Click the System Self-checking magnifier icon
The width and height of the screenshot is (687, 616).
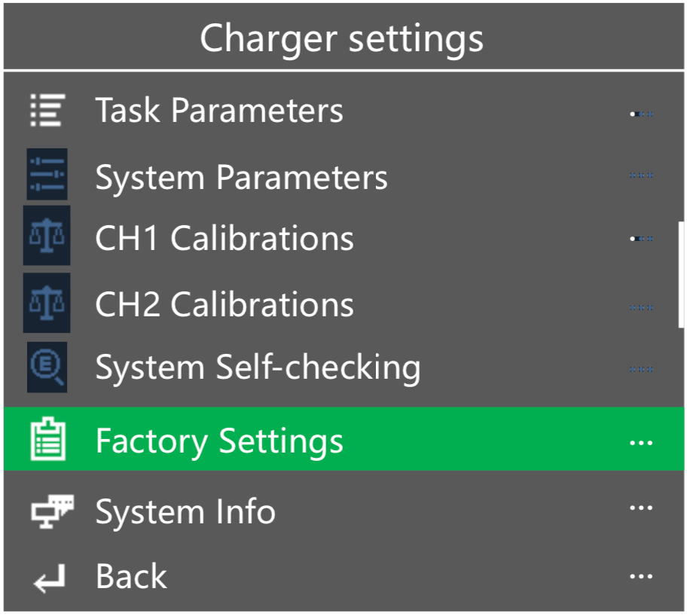coord(47,367)
